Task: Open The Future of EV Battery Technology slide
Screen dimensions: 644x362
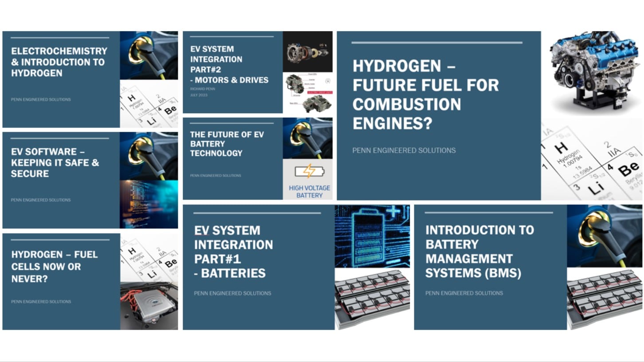Action: (x=226, y=144)
